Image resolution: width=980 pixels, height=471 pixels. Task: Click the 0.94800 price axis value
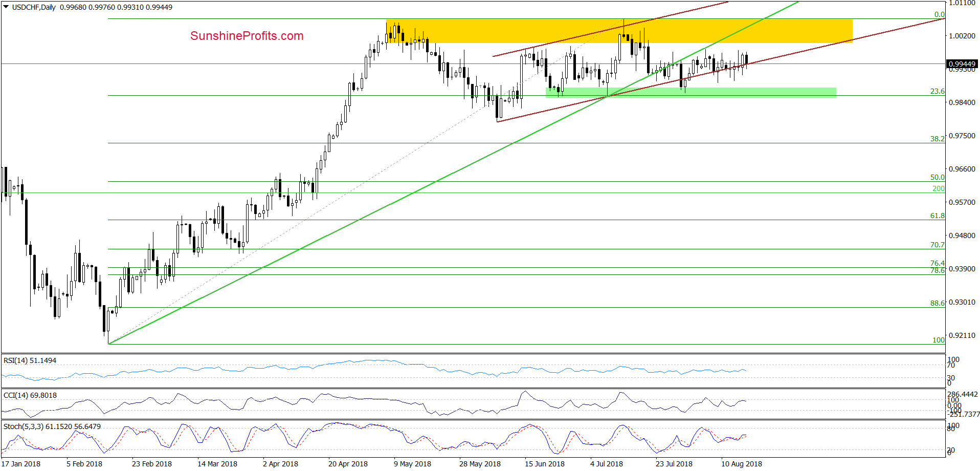pos(962,235)
